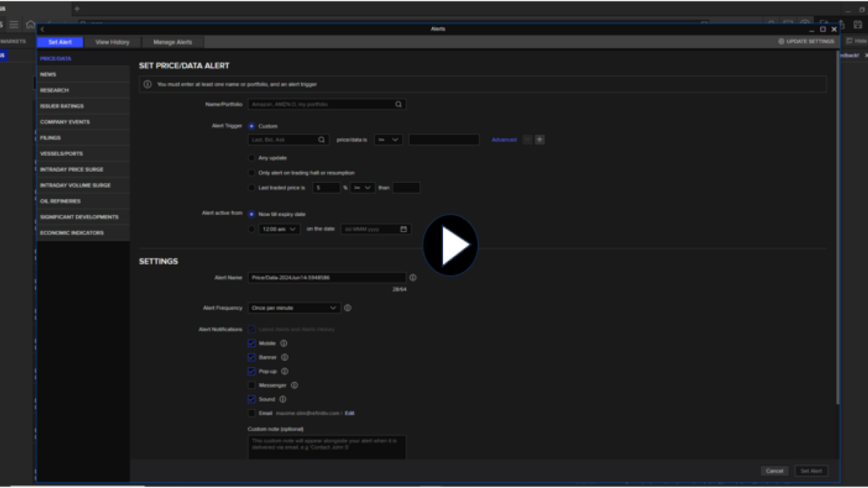Enable the Messenger notification checkbox
Screen dimensions: 868x488
(x=252, y=385)
